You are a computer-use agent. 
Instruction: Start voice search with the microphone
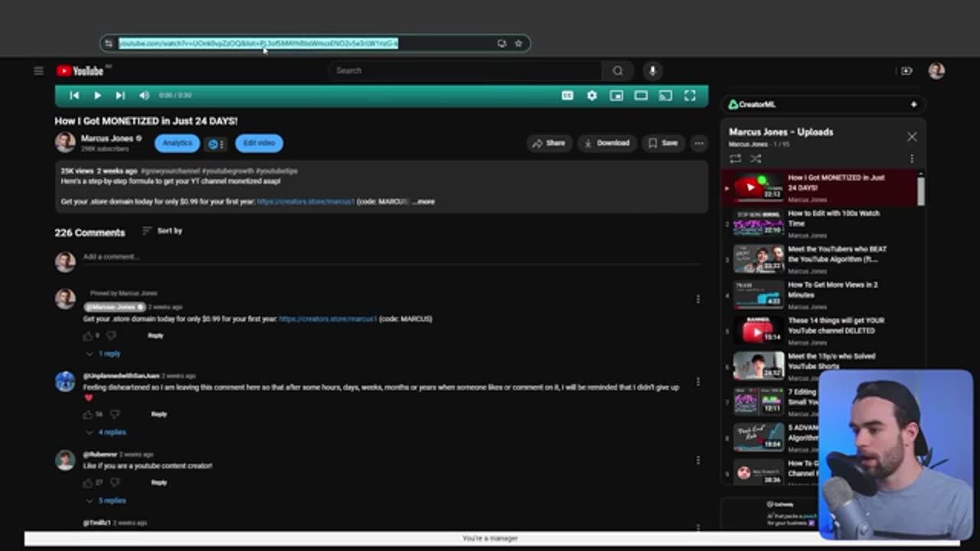[652, 71]
